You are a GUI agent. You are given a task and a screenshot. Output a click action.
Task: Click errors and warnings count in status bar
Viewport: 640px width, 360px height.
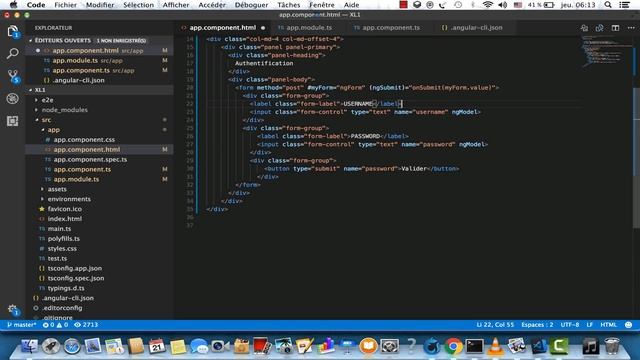point(56,325)
